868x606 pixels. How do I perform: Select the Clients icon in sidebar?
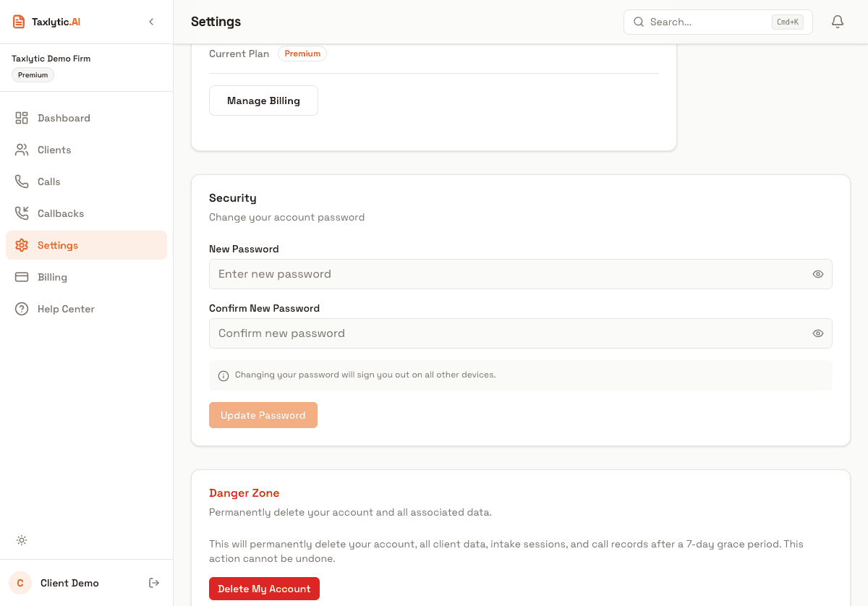[22, 150]
